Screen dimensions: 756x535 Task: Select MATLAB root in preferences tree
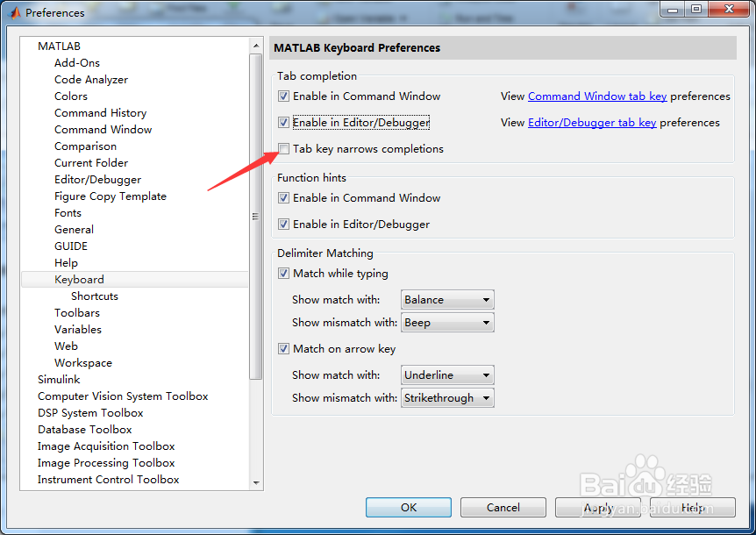[60, 46]
